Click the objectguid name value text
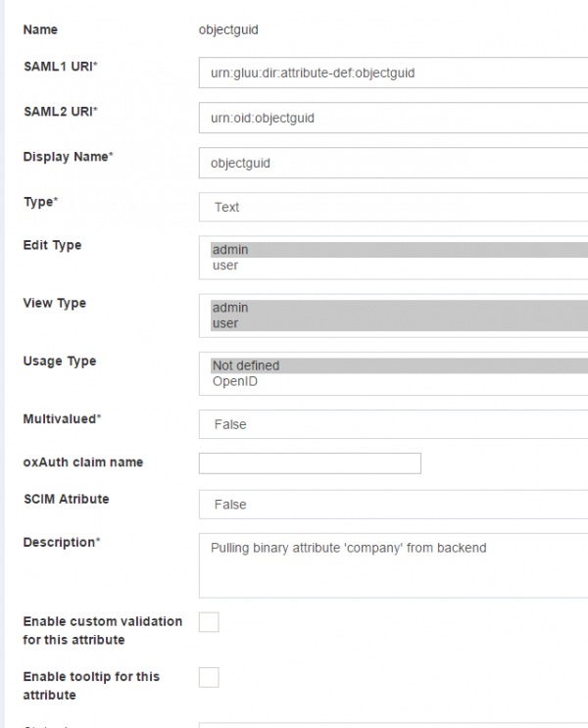 tap(228, 29)
